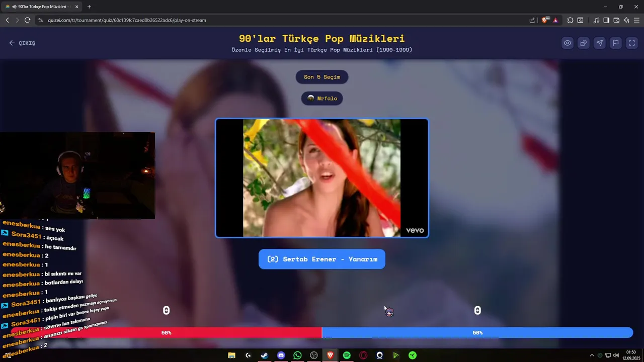Click the browser forward arrow

(x=17, y=20)
